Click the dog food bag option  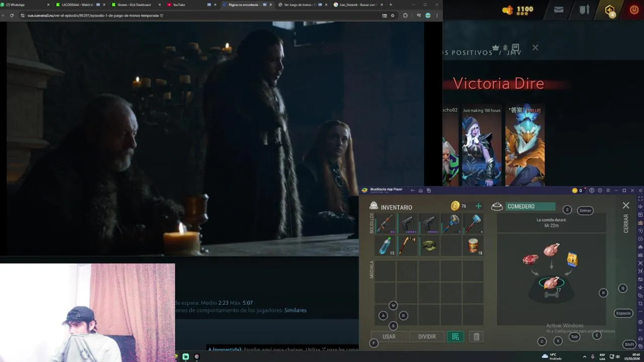tap(572, 259)
